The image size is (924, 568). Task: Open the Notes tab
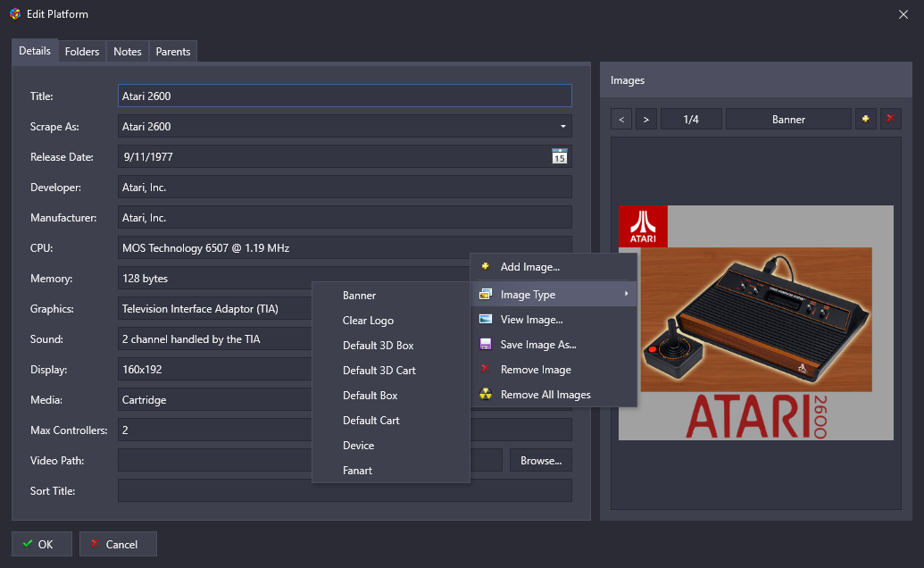click(x=128, y=51)
